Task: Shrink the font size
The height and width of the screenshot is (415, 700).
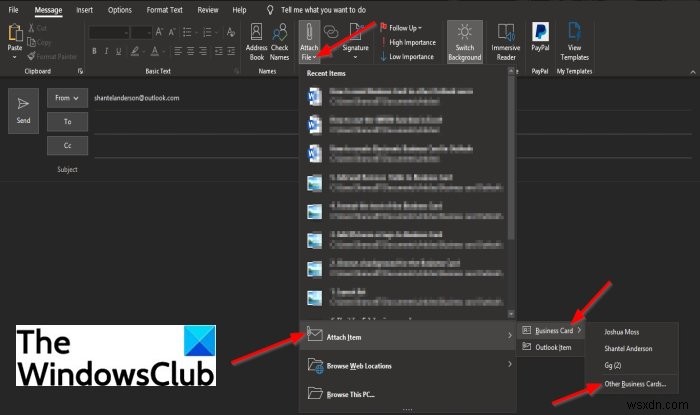Action: click(x=171, y=32)
